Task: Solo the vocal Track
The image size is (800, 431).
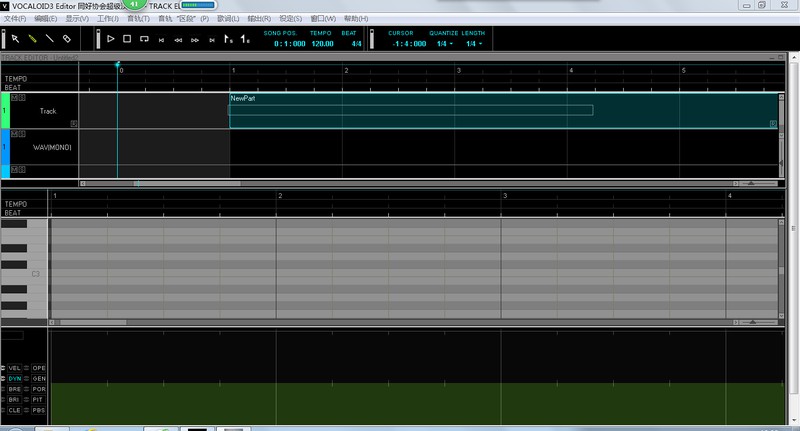Action: point(21,97)
